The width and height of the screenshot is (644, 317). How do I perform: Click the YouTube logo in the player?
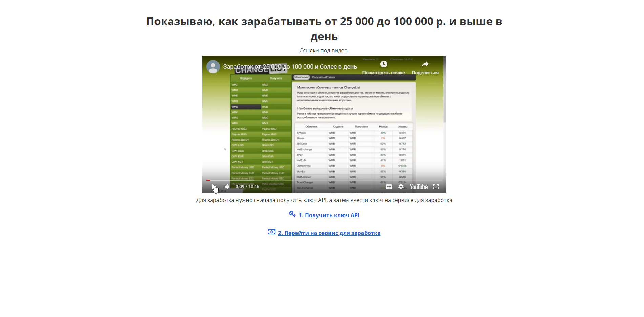418,187
